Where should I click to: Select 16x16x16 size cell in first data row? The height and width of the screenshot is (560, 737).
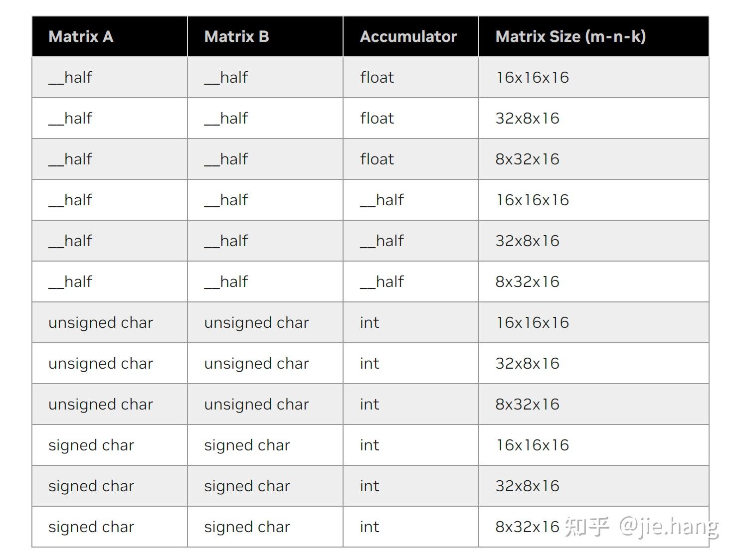(x=532, y=77)
